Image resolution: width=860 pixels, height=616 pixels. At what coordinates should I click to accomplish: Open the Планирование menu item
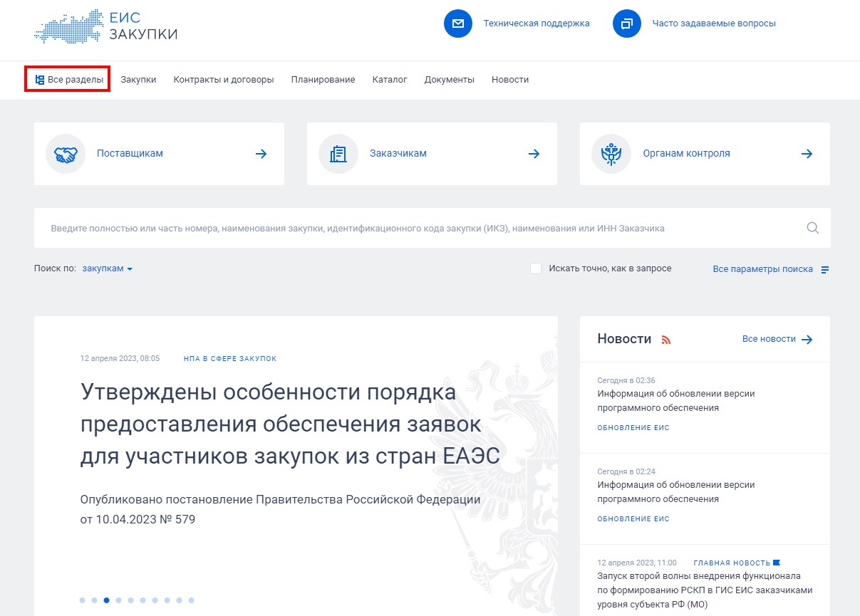pos(323,80)
